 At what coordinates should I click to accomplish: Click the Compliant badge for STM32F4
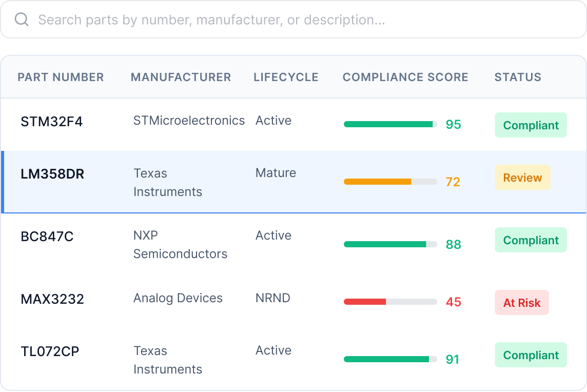click(531, 125)
